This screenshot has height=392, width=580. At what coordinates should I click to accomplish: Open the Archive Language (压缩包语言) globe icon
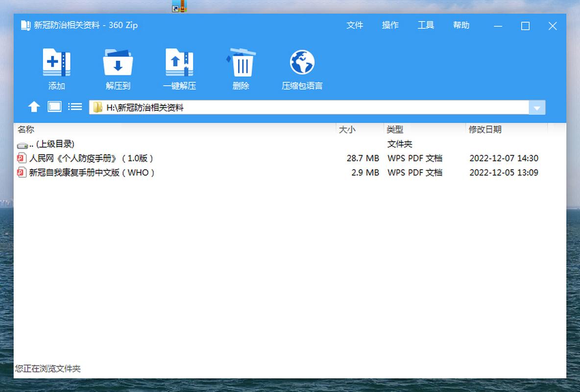point(302,63)
